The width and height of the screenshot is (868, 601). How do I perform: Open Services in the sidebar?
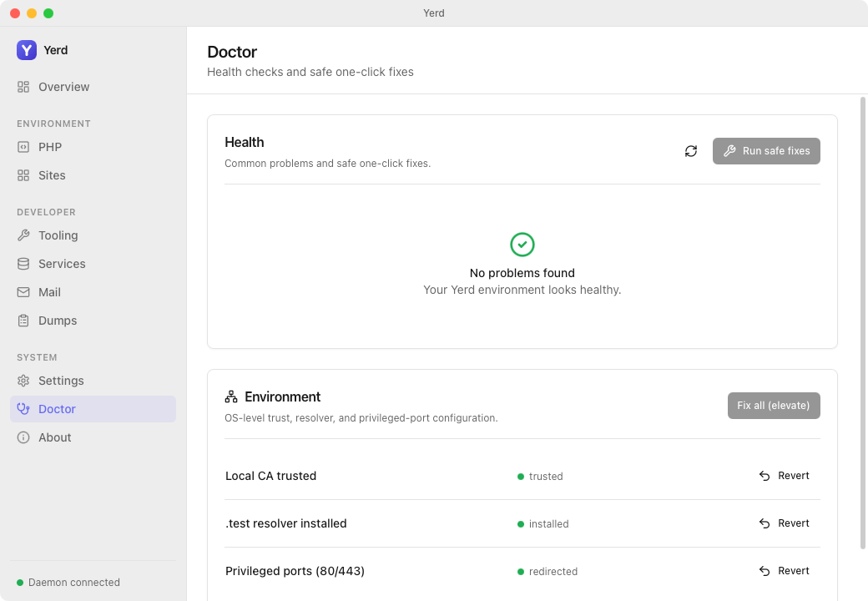point(93,264)
